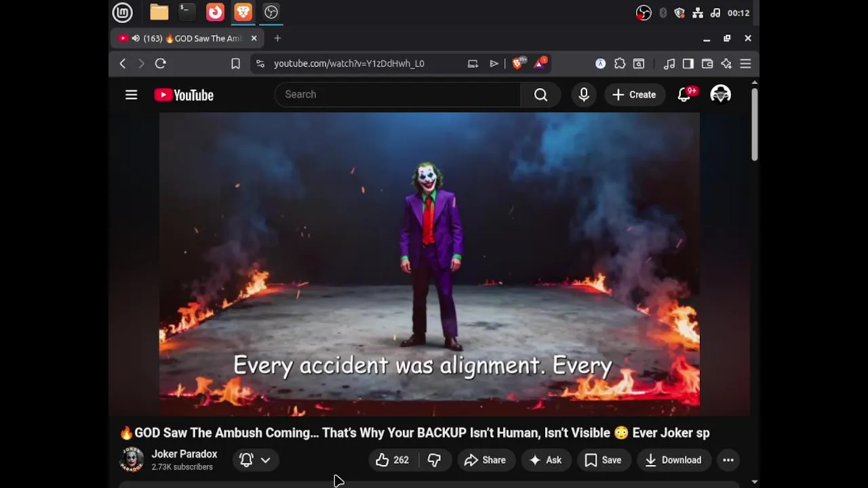Viewport: 868px width, 488px height.
Task: Click the magnifier search button
Action: pyautogui.click(x=540, y=95)
